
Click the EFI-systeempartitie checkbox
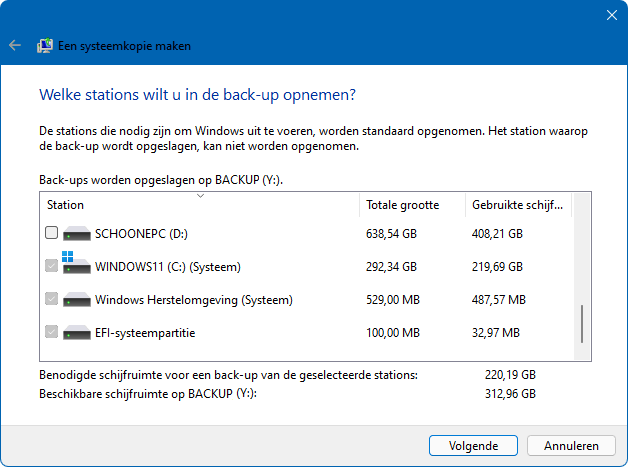tap(51, 332)
